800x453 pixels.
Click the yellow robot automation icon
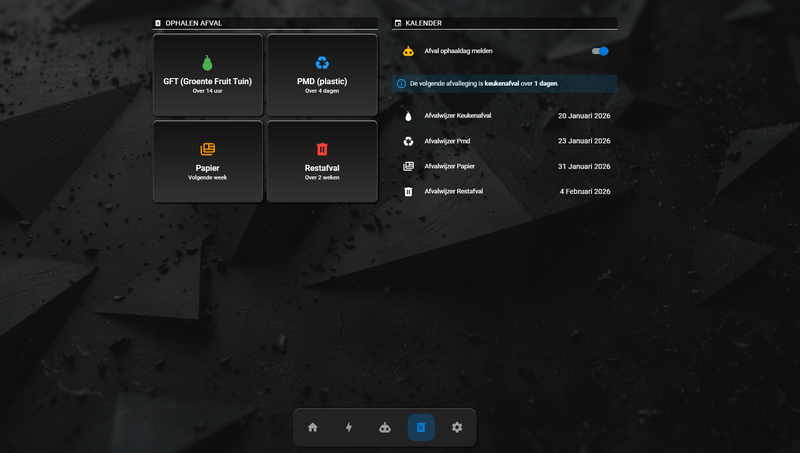point(408,51)
